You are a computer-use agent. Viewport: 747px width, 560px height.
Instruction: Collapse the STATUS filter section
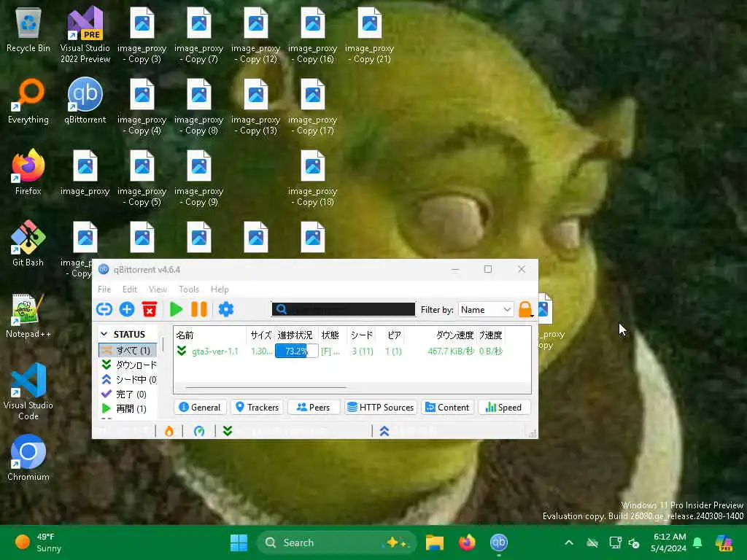pos(104,334)
